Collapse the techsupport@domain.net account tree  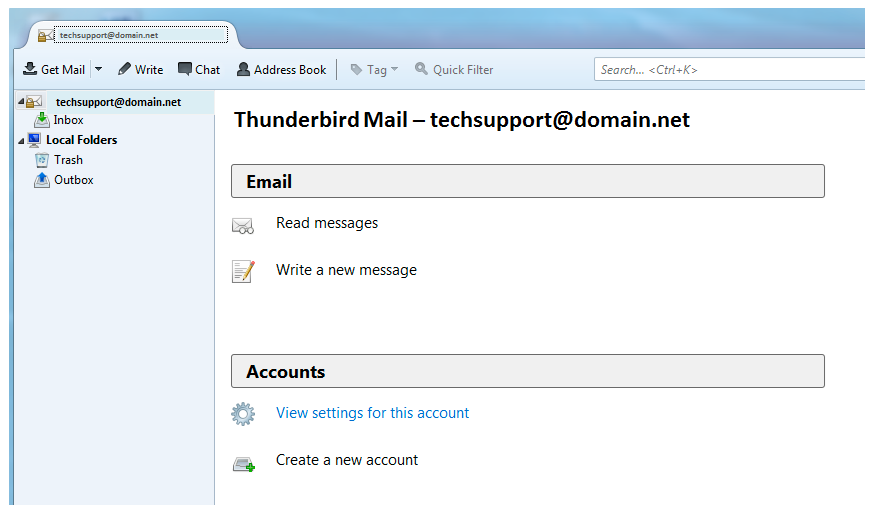click(x=21, y=101)
